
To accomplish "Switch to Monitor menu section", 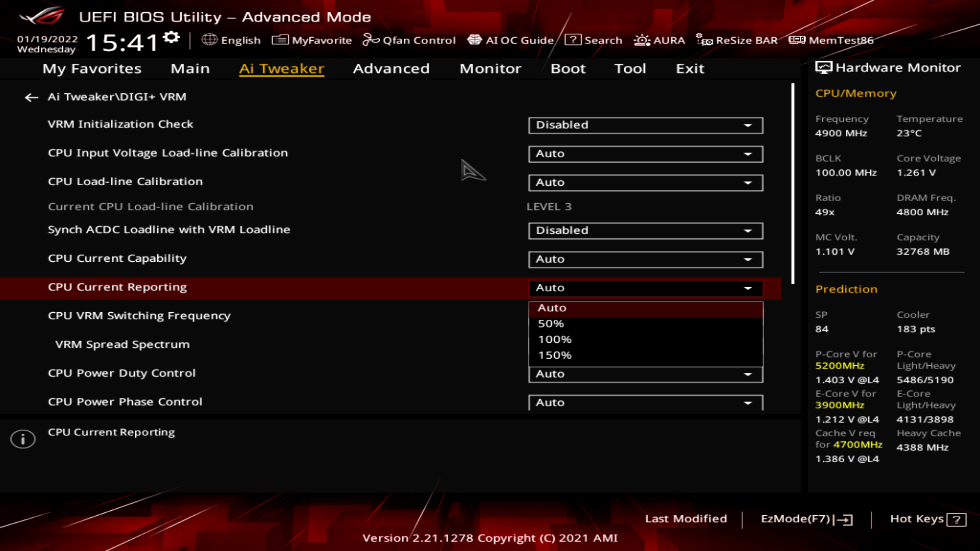I will tap(490, 68).
